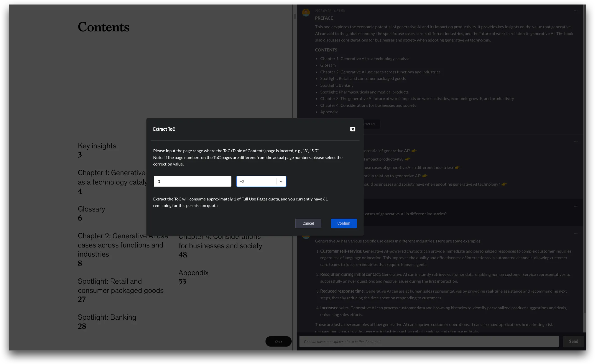595x364 pixels.
Task: Click the chat message input box
Action: (429, 341)
